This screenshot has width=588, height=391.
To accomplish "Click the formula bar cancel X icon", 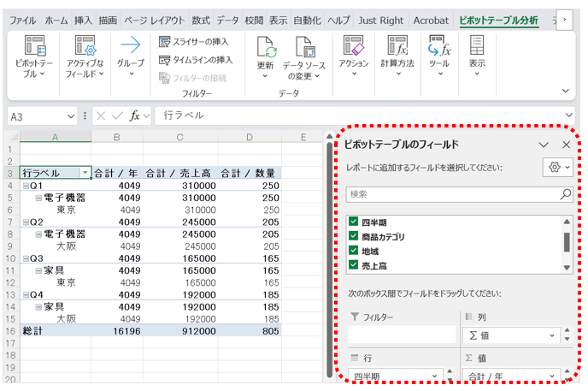I will pyautogui.click(x=101, y=116).
